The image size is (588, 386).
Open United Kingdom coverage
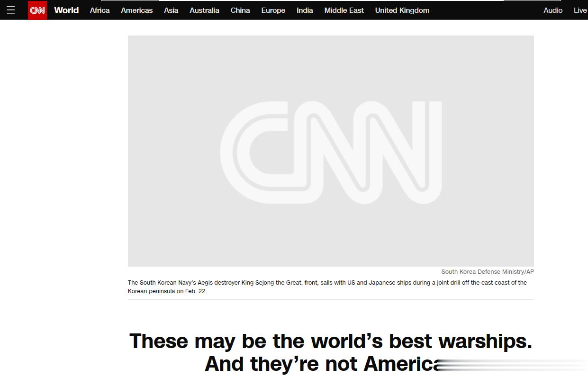[x=402, y=10]
